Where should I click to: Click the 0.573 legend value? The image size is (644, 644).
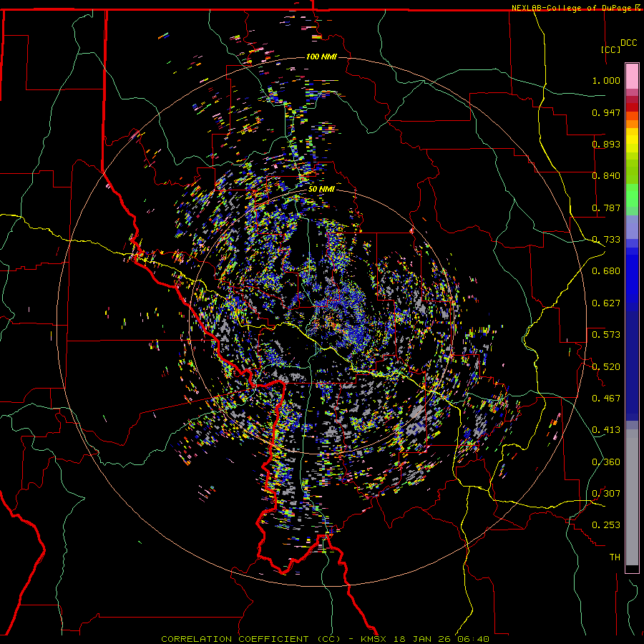(x=606, y=335)
